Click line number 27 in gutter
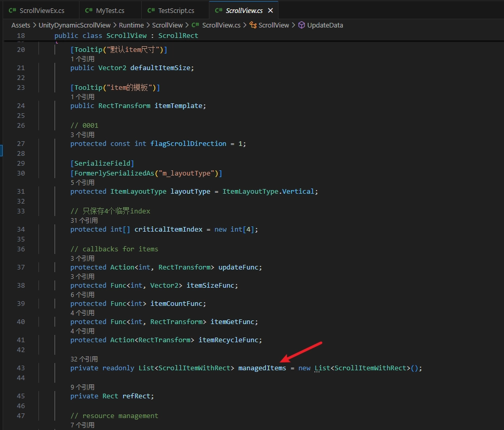 point(21,144)
